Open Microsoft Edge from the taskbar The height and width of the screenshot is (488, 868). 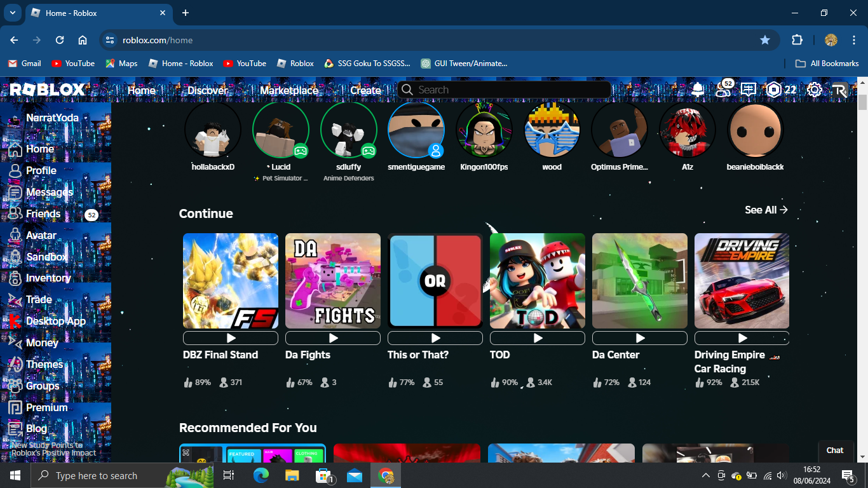[x=261, y=475]
